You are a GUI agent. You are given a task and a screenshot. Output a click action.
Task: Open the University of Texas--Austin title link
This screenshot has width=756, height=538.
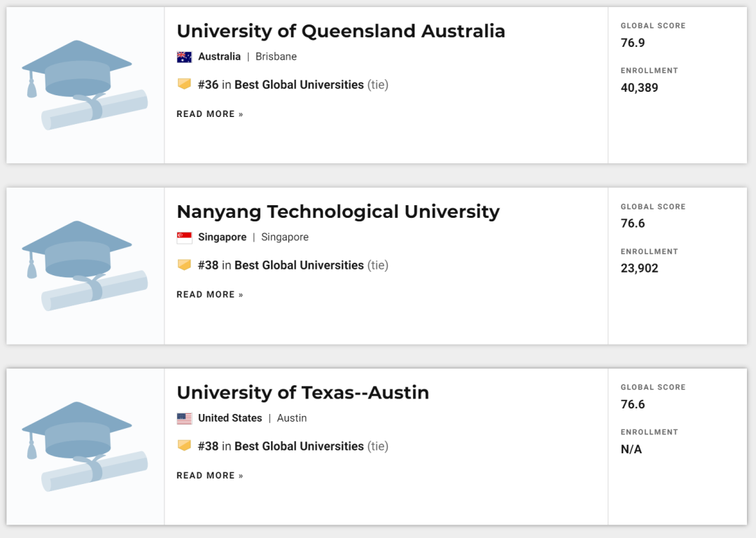[302, 393]
